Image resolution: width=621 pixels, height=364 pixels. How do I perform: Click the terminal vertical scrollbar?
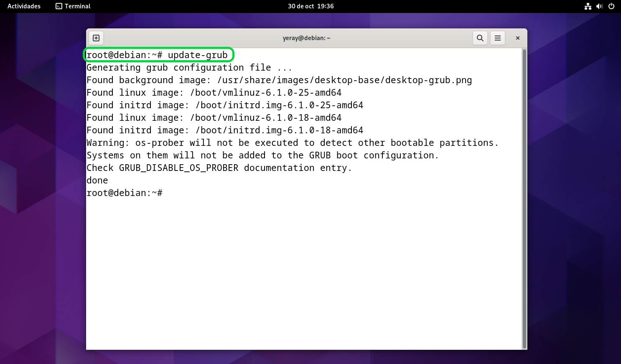pos(524,199)
